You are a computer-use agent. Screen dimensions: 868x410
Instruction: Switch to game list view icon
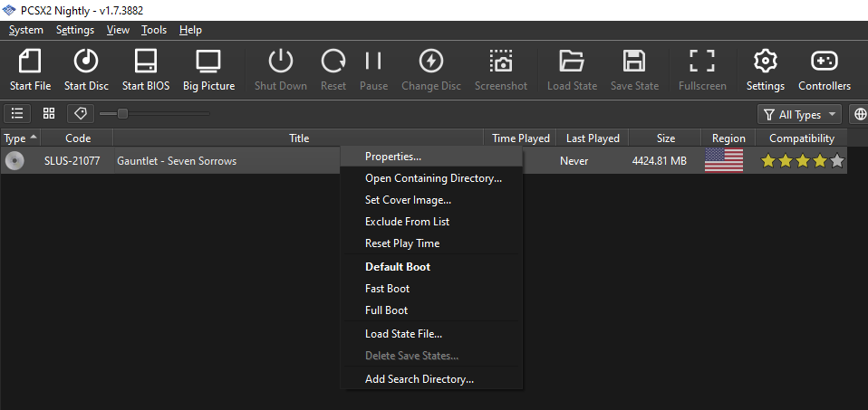(17, 113)
